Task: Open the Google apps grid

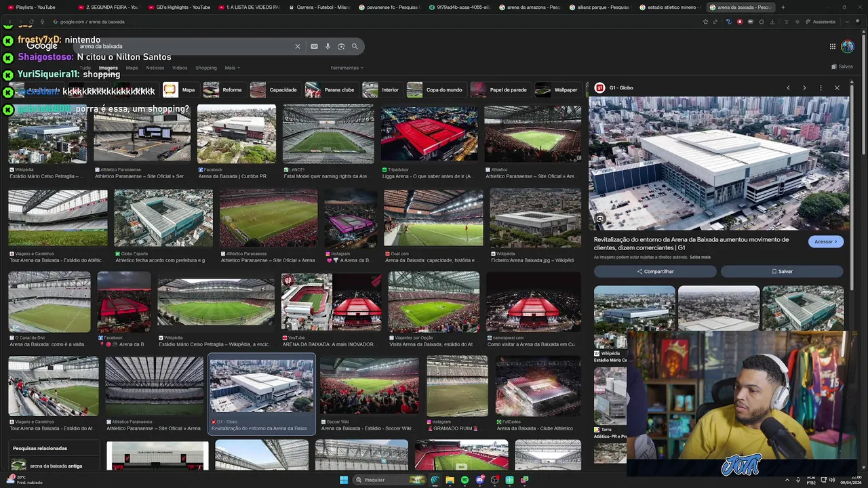Action: 832,46
